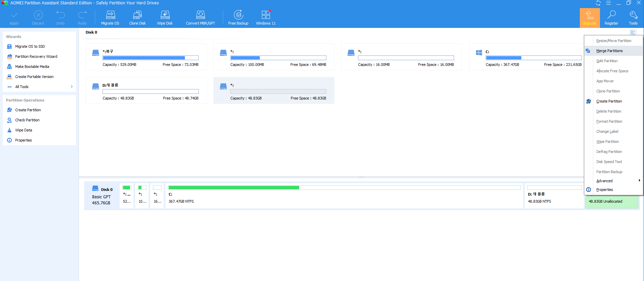The height and width of the screenshot is (281, 644).
Task: Open Create Portable Version wizard
Action: pyautogui.click(x=34, y=77)
